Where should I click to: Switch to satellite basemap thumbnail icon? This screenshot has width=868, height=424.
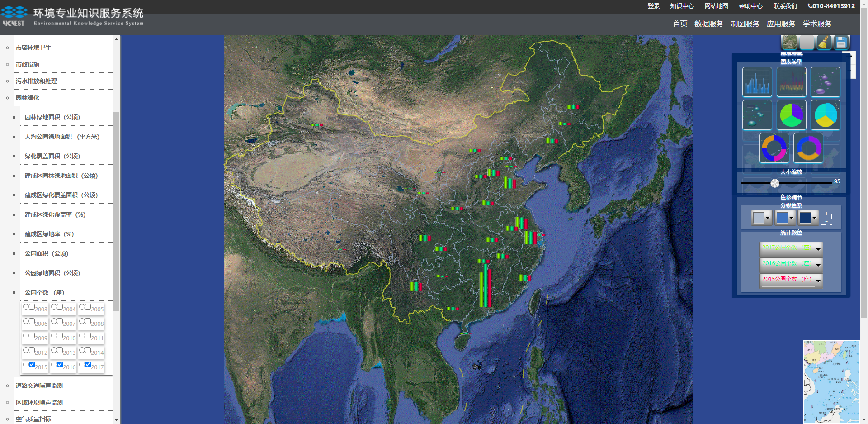tap(789, 43)
